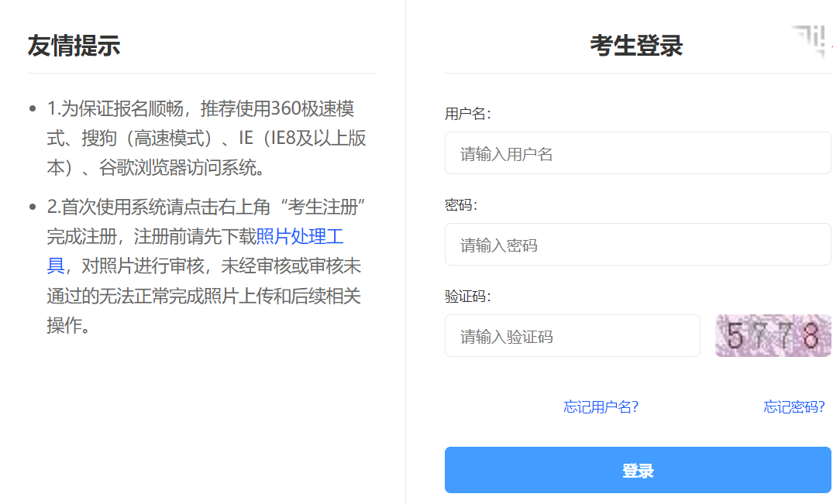Viewport: 833px width, 504px height.
Task: Click the bullet point before tip 2
Action: point(33,207)
